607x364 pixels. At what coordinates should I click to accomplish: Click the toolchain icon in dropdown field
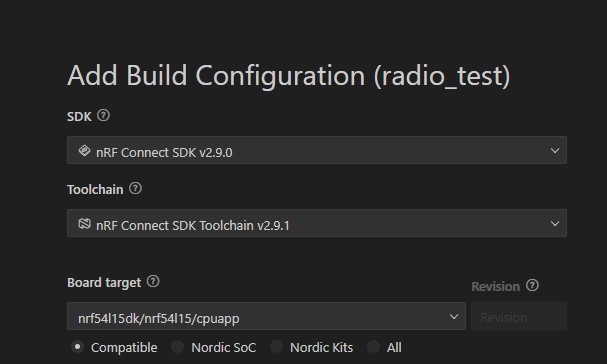[x=84, y=224]
